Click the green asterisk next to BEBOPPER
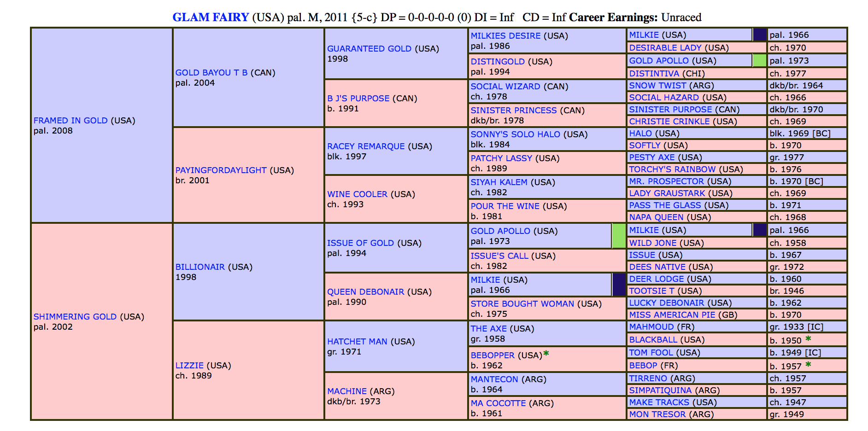 click(x=546, y=354)
